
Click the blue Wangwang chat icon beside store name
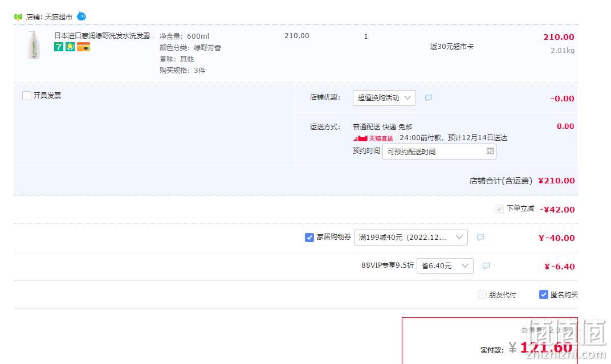pos(82,17)
